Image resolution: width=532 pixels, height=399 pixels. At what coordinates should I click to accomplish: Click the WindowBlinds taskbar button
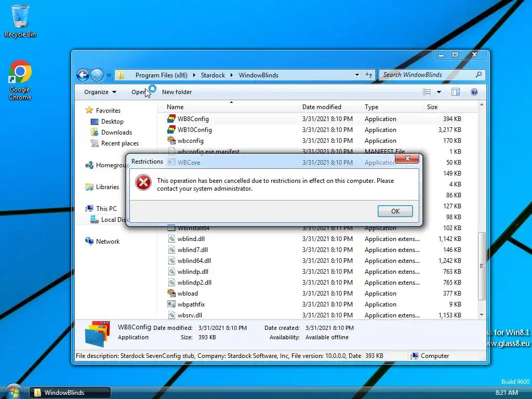click(x=70, y=393)
